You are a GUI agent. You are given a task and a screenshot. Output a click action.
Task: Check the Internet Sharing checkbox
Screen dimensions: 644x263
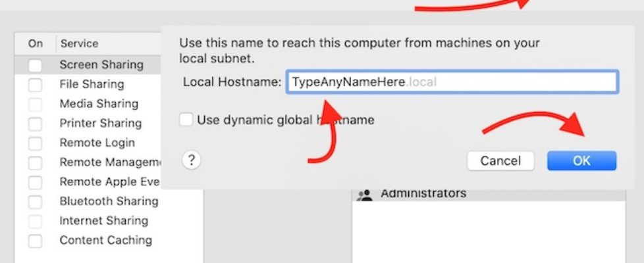35,222
